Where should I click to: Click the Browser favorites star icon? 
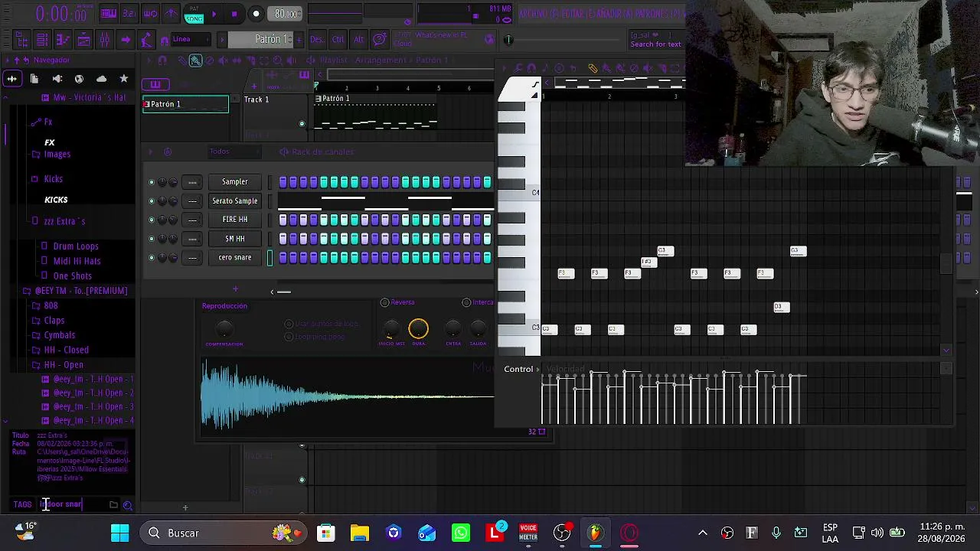tap(123, 79)
